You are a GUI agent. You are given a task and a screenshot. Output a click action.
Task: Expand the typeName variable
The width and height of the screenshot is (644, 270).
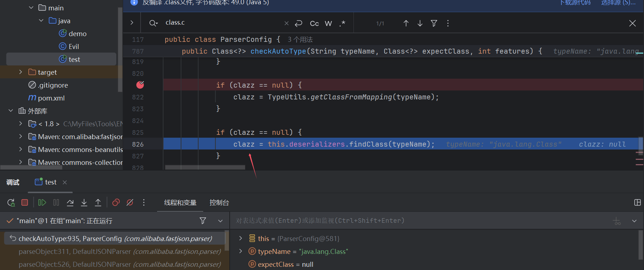(241, 251)
